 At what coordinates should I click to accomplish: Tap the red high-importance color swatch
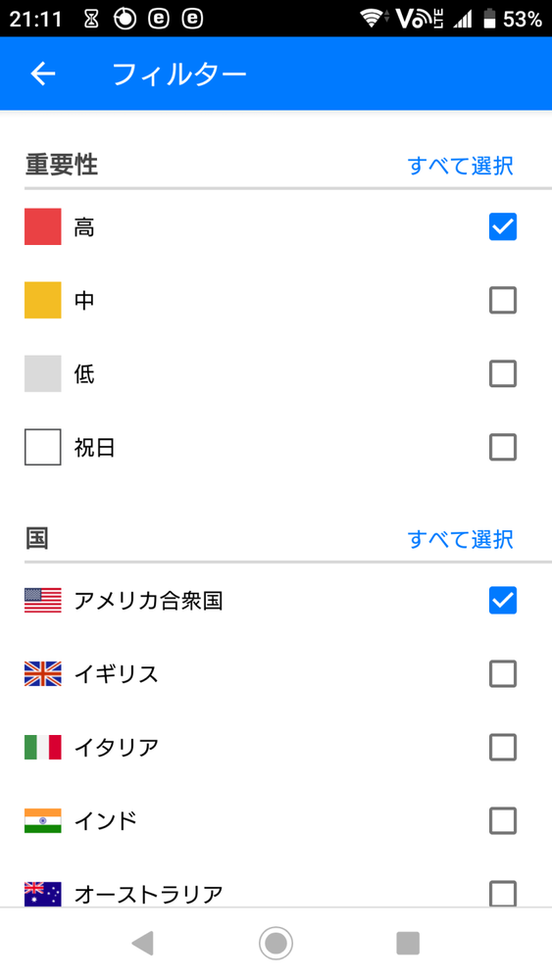pyautogui.click(x=42, y=226)
